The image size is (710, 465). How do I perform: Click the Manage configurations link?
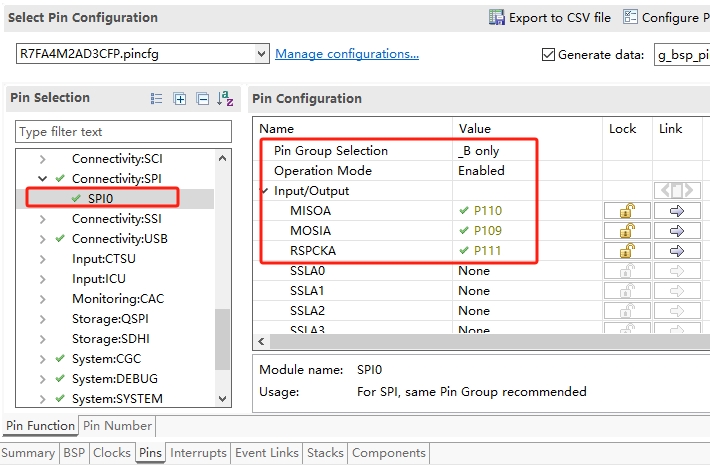(347, 54)
